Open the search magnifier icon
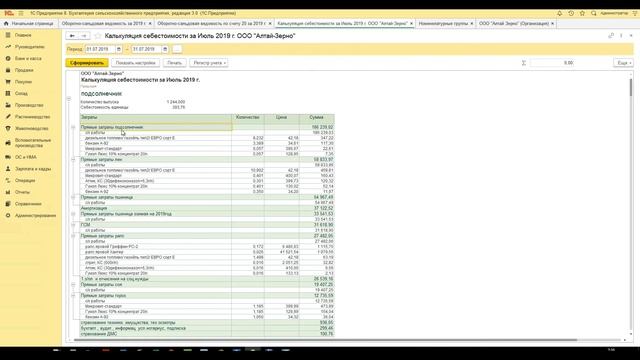 (594, 13)
